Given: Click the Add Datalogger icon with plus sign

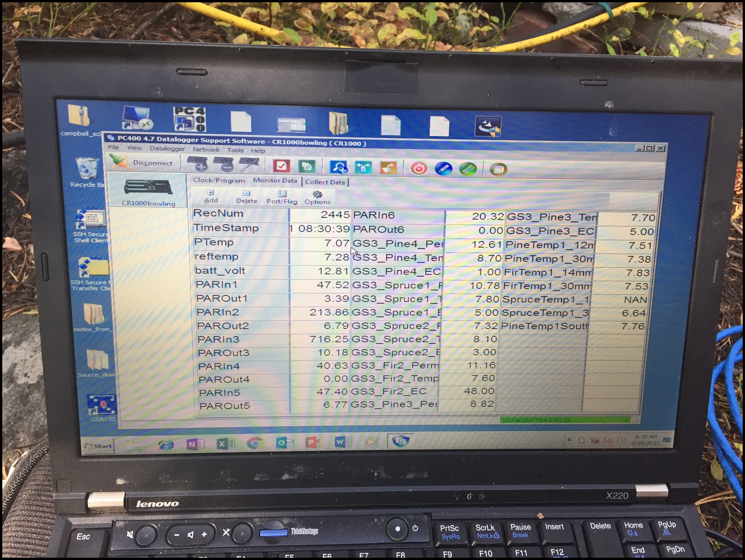Looking at the screenshot, I should click(197, 164).
